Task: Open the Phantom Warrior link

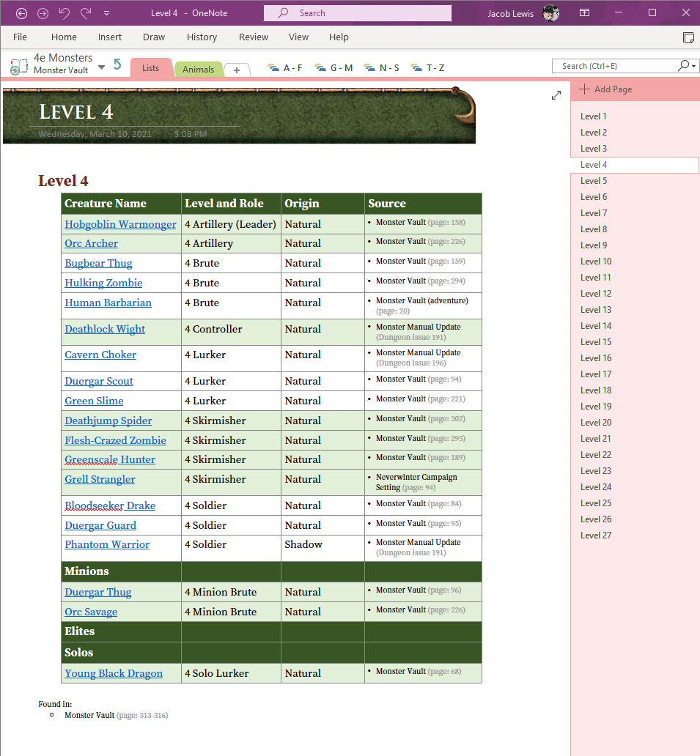Action: [x=107, y=544]
